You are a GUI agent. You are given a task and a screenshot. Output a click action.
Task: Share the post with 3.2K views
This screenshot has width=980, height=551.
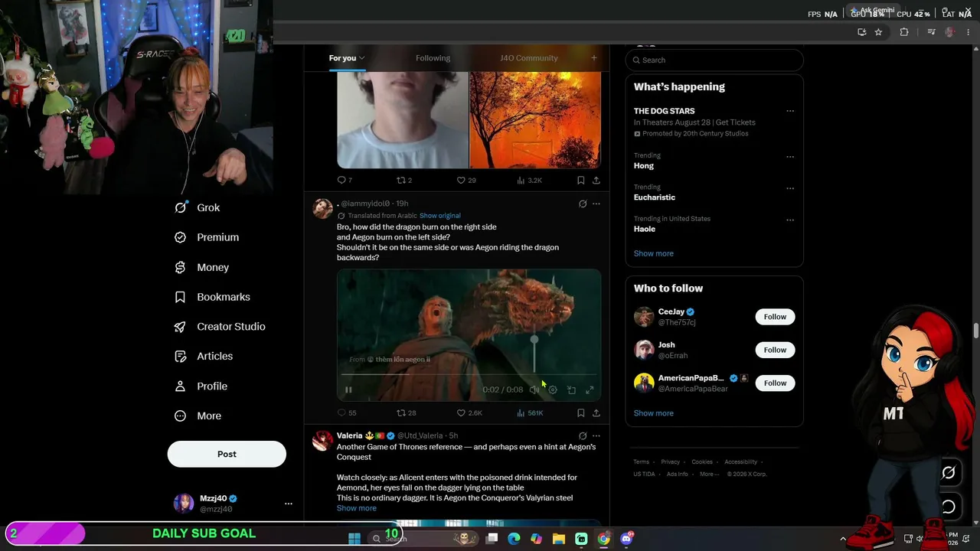click(x=596, y=180)
